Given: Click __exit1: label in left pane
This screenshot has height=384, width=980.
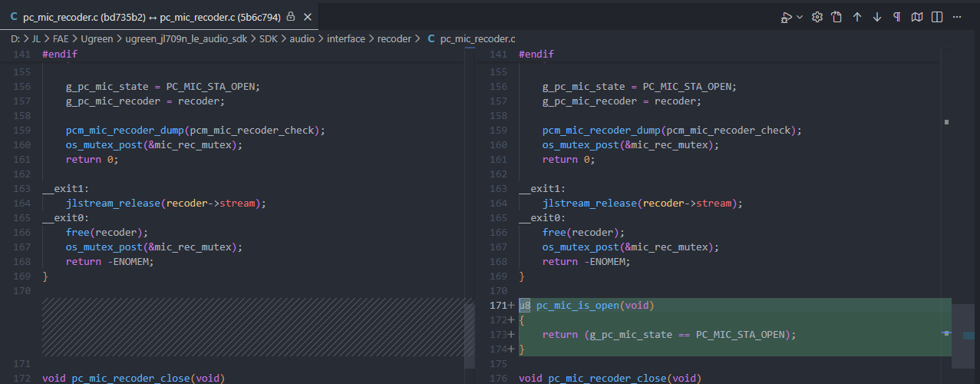Looking at the screenshot, I should [x=66, y=189].
